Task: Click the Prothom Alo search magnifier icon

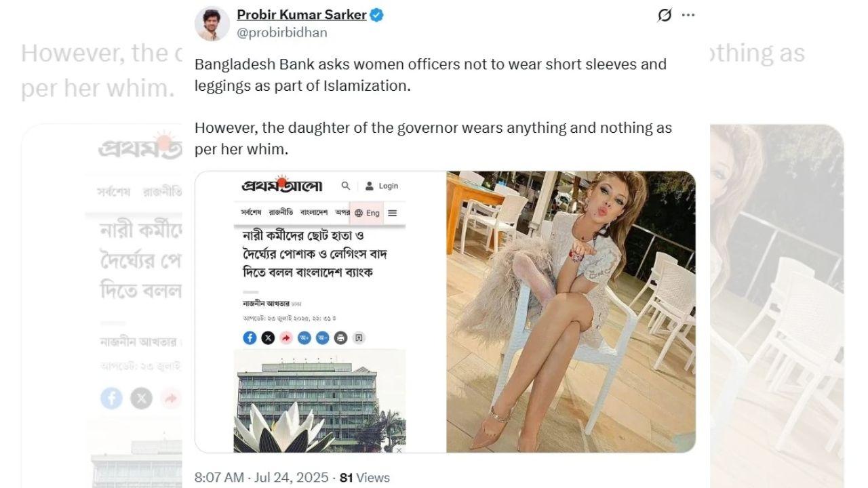Action: coord(346,186)
